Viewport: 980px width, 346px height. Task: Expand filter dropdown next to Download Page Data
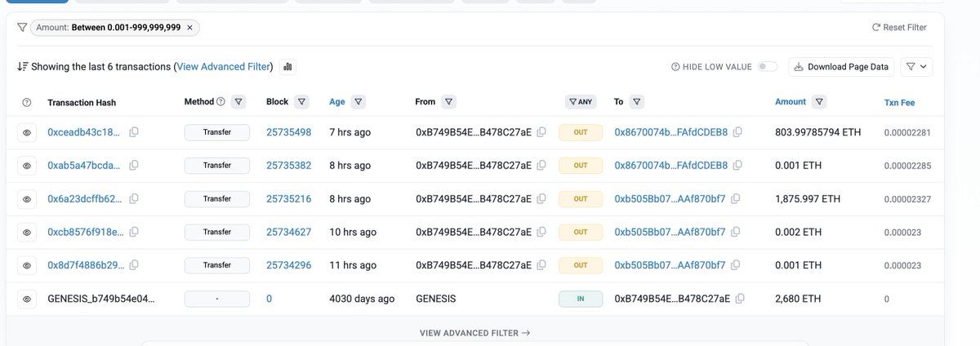click(x=916, y=67)
